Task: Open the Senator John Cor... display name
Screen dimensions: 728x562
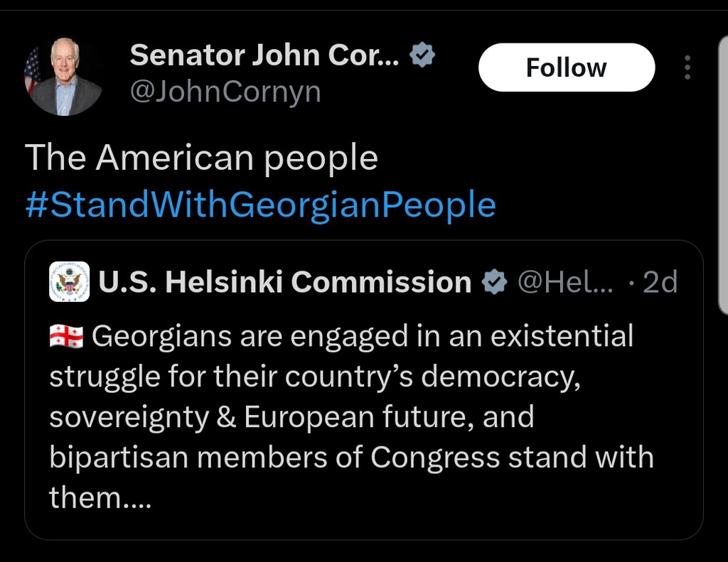Action: 264,55
